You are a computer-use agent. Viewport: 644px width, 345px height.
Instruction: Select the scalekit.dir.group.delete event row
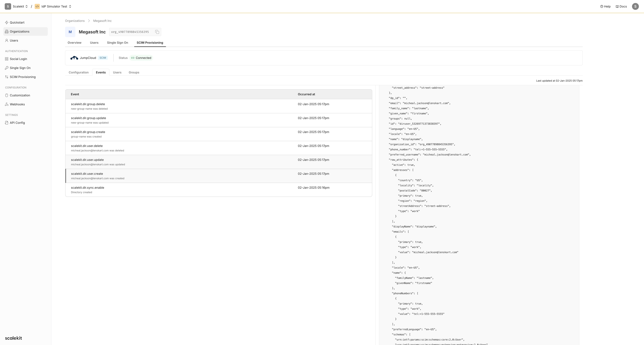[218, 106]
